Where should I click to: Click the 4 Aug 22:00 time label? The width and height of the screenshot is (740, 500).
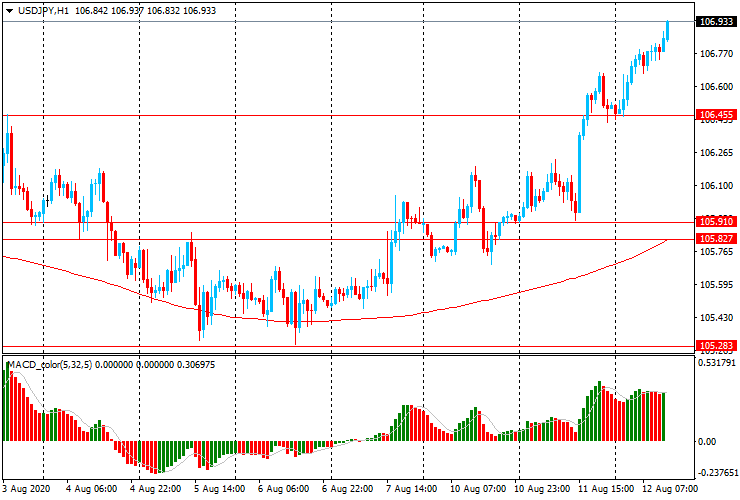[156, 489]
